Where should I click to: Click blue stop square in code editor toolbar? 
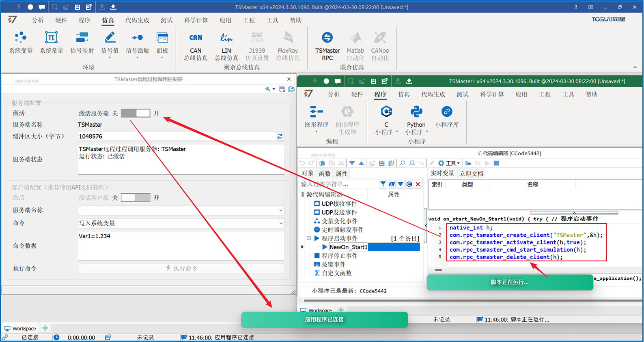496,163
